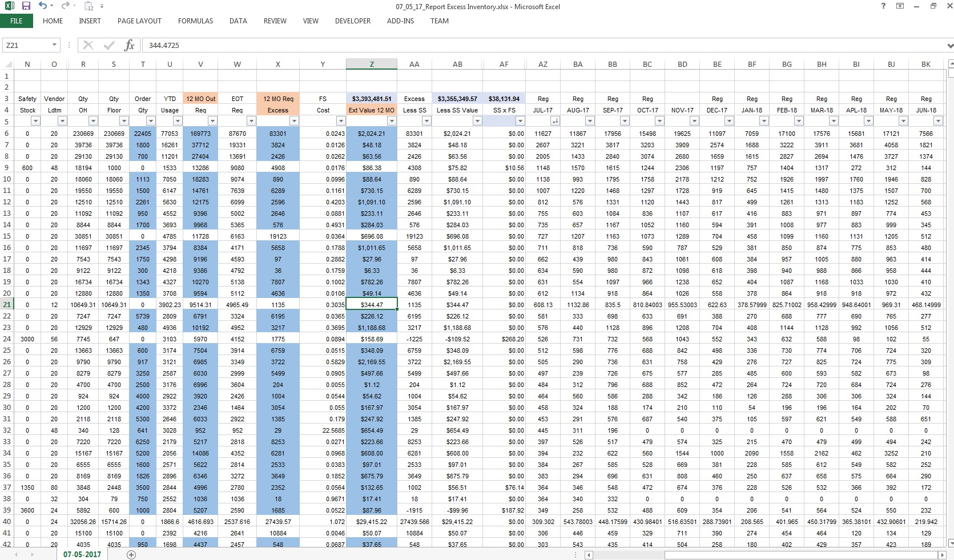This screenshot has width=954, height=560.
Task: Switch to the DEVELOPER ribbon tab
Action: [x=353, y=21]
